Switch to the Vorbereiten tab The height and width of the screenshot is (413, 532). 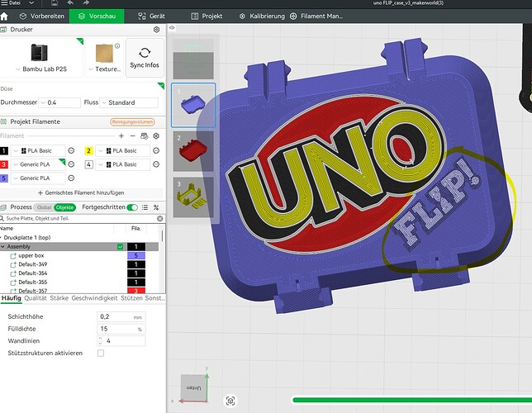click(42, 16)
